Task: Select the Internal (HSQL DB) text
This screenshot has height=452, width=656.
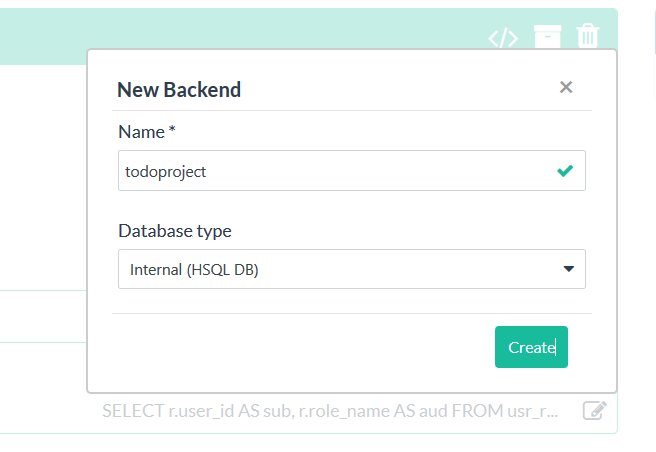Action: pyautogui.click(x=194, y=270)
